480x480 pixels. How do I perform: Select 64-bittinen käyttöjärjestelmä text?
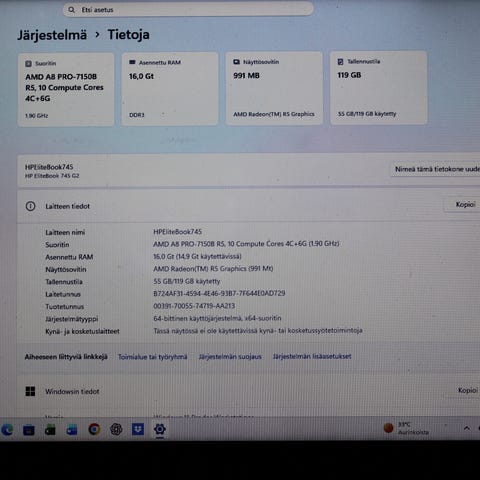click(x=217, y=318)
